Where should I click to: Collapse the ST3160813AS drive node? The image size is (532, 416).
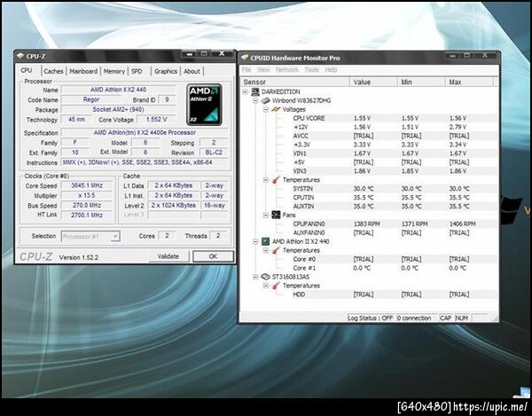255,277
